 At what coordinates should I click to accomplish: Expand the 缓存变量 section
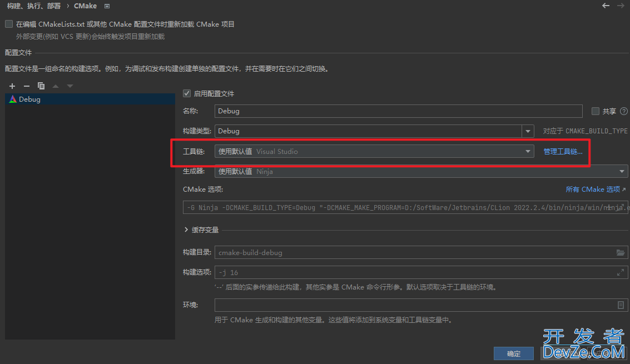pyautogui.click(x=186, y=230)
